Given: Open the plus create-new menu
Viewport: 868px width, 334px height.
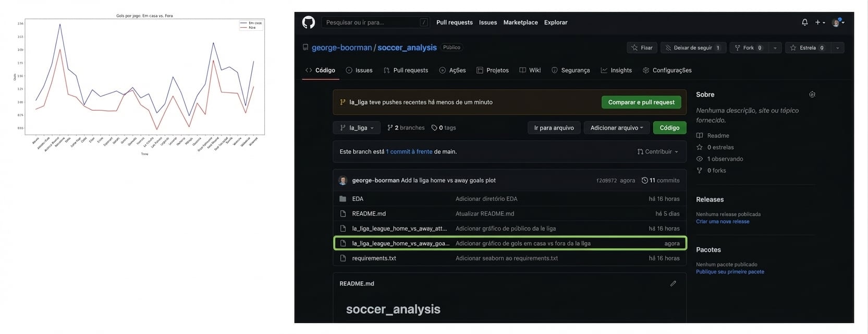Looking at the screenshot, I should click(x=820, y=22).
